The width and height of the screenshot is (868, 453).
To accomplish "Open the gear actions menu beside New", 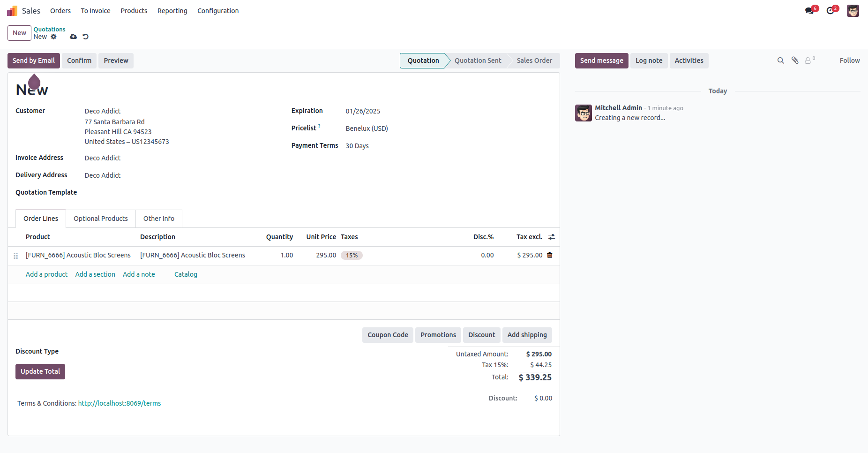I will pos(53,37).
